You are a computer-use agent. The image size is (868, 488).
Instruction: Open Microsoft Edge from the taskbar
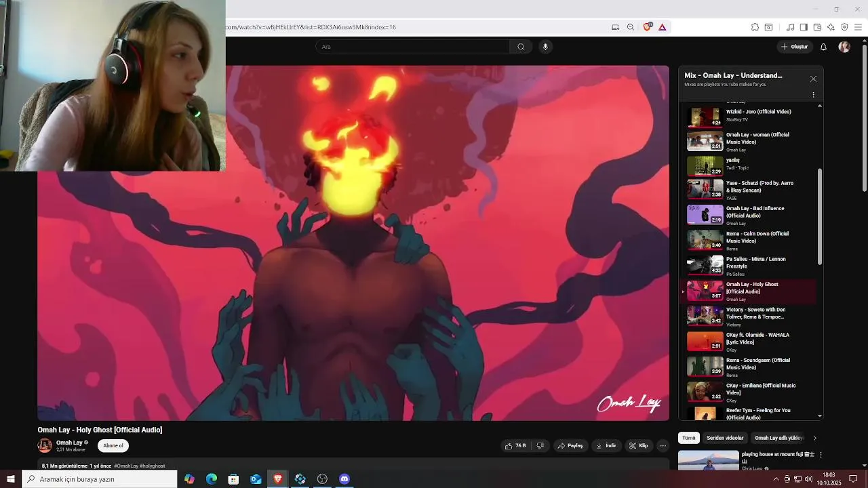click(212, 479)
